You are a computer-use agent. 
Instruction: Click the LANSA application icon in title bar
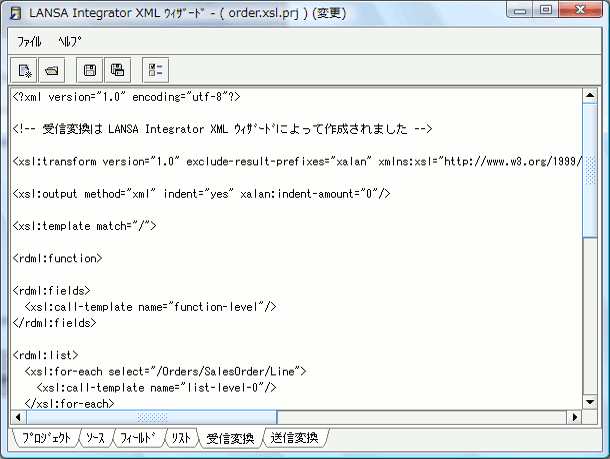point(16,13)
